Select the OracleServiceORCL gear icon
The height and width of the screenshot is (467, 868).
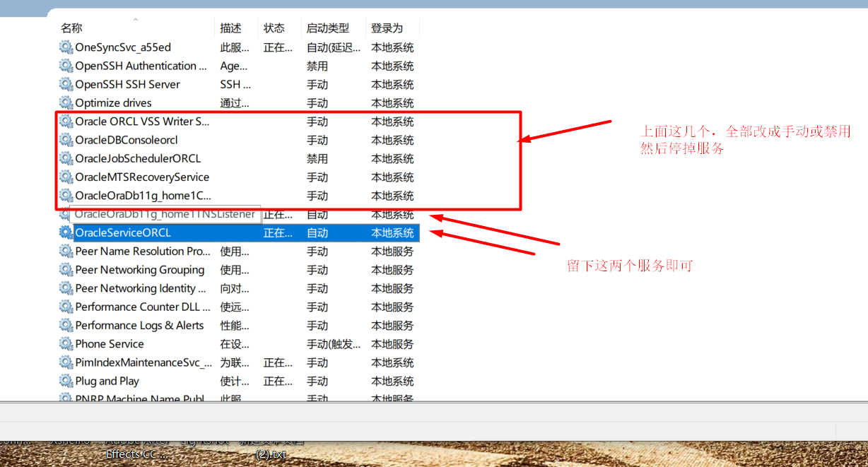[66, 232]
